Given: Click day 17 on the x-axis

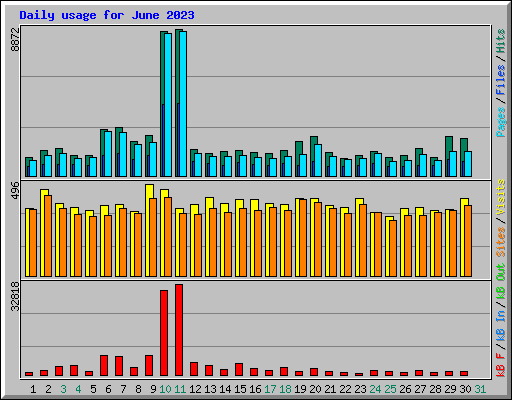Looking at the screenshot, I should (x=270, y=389).
